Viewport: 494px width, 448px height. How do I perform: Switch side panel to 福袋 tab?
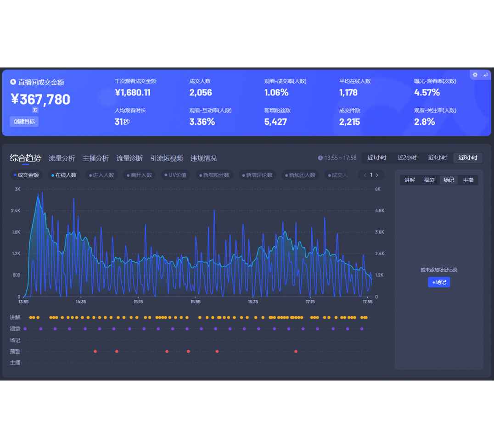tap(429, 180)
